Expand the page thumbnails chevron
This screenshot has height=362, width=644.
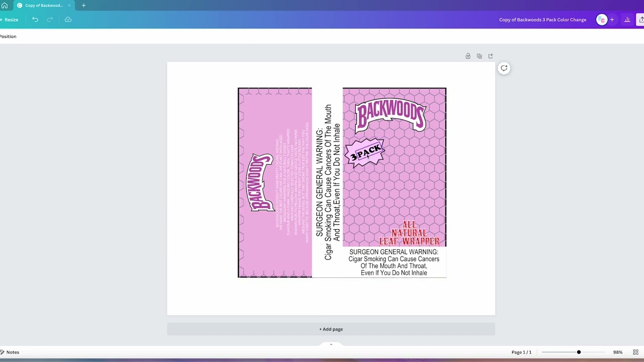[x=331, y=345]
